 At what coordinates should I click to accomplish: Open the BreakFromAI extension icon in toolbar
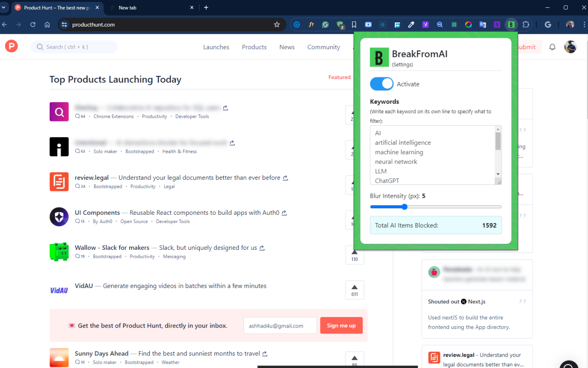point(511,24)
